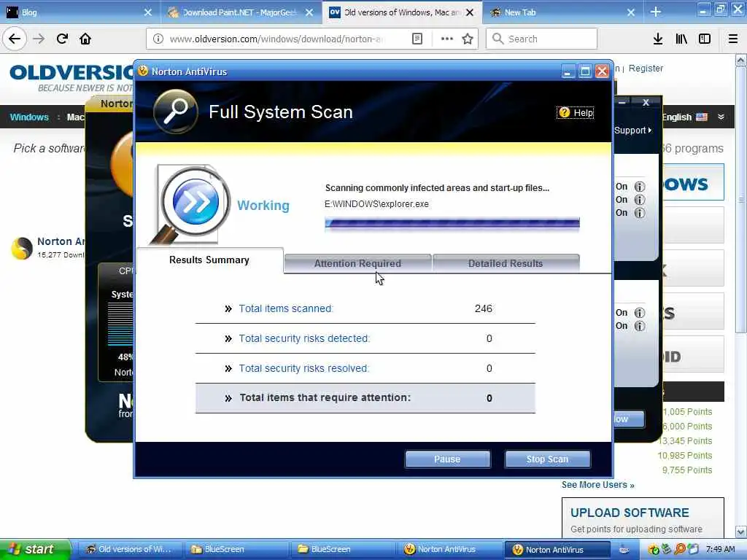Click the active Norton AntiVirus taskbar button
The width and height of the screenshot is (747, 560).
[557, 549]
